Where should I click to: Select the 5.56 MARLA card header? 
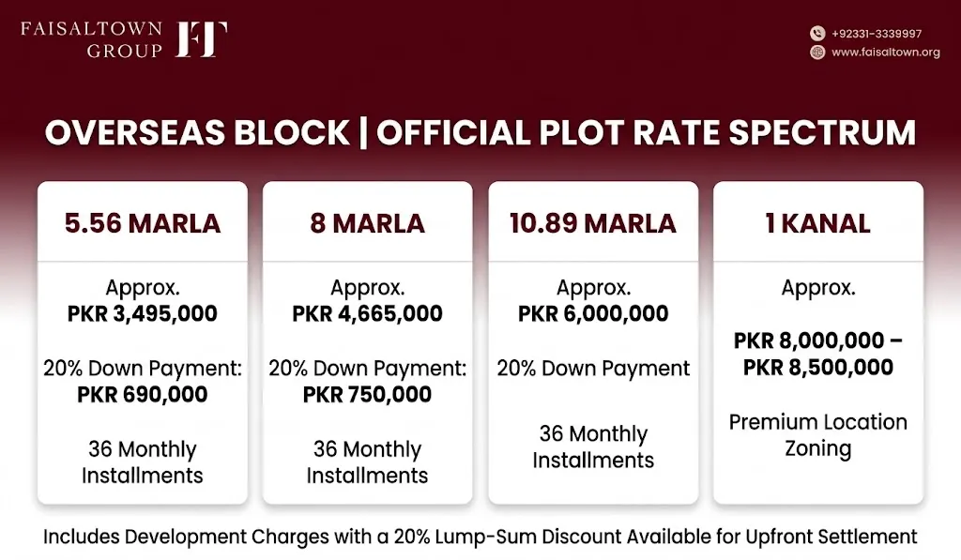click(x=143, y=223)
